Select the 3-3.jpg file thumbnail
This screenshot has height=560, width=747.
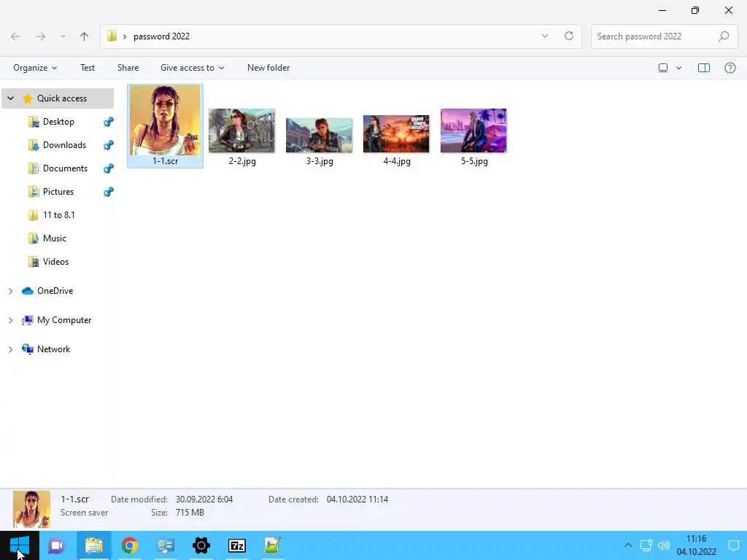tap(320, 135)
